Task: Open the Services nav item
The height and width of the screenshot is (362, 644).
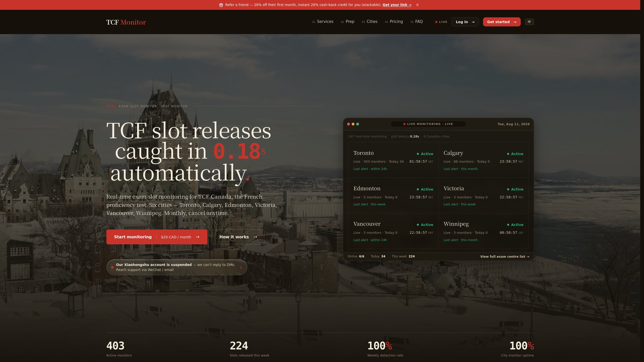Action: coord(323,22)
